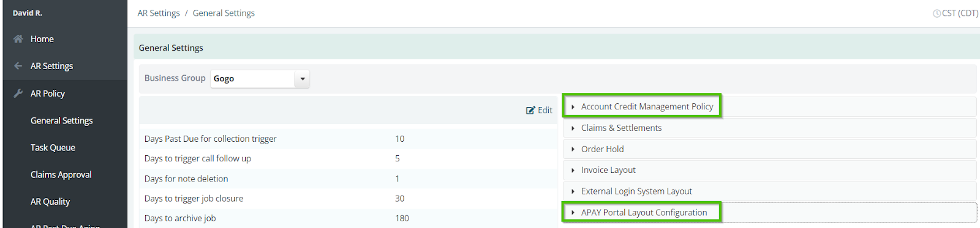
Task: Click the clock icon beside CST (CDT)
Action: (x=937, y=13)
